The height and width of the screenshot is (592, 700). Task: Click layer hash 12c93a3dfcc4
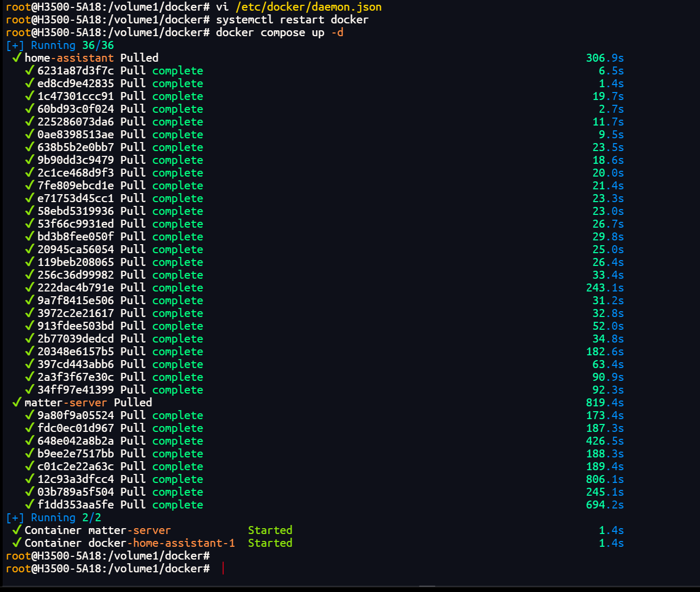coord(75,479)
